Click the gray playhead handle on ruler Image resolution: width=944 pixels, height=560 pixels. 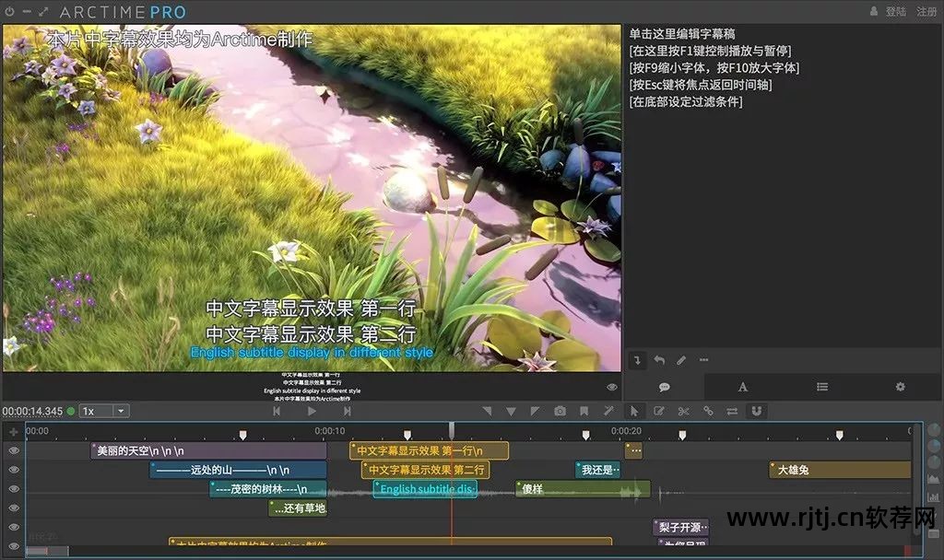[452, 429]
